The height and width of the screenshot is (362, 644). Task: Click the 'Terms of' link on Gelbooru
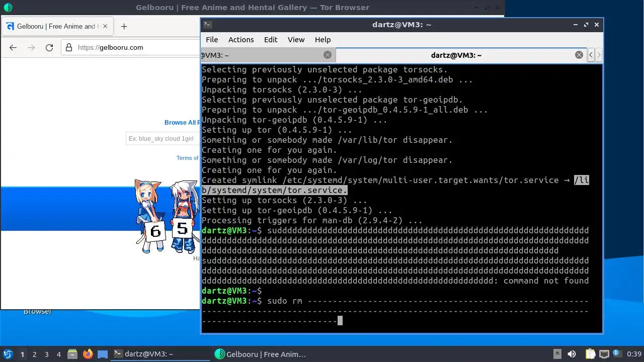click(188, 158)
